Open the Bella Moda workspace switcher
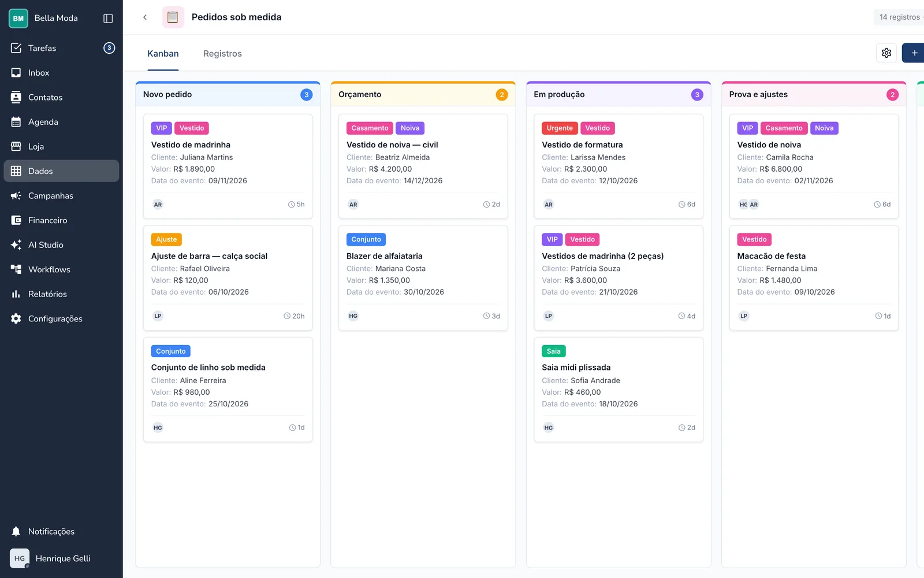 pos(43,18)
